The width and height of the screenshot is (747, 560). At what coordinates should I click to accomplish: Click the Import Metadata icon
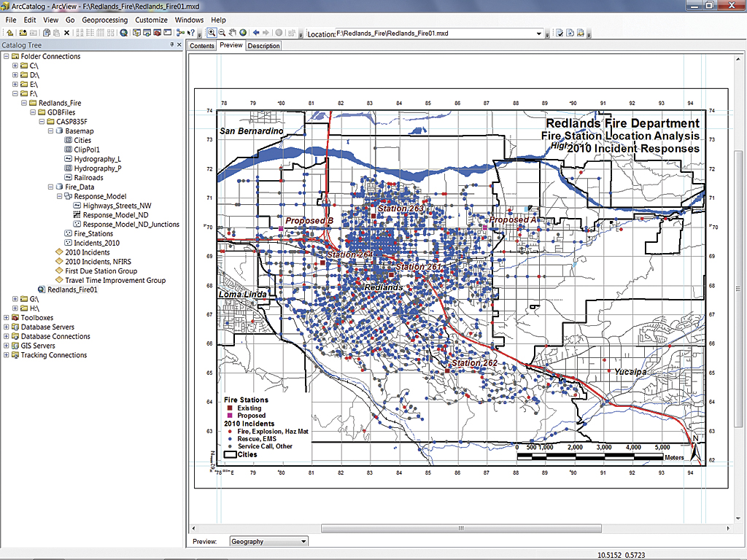tap(580, 33)
